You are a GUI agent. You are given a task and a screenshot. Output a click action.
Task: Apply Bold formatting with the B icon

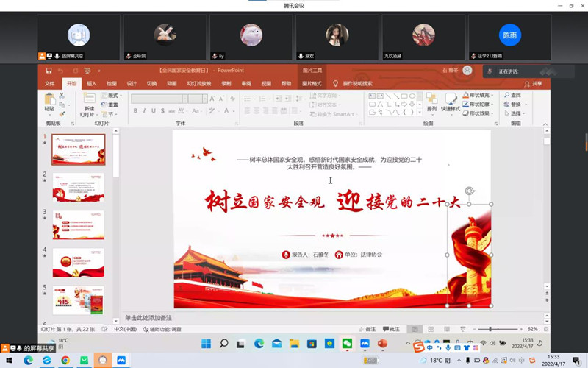pos(135,111)
